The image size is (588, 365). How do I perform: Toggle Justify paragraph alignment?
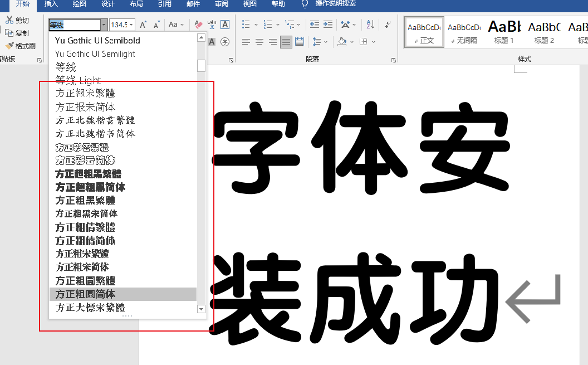pyautogui.click(x=286, y=42)
